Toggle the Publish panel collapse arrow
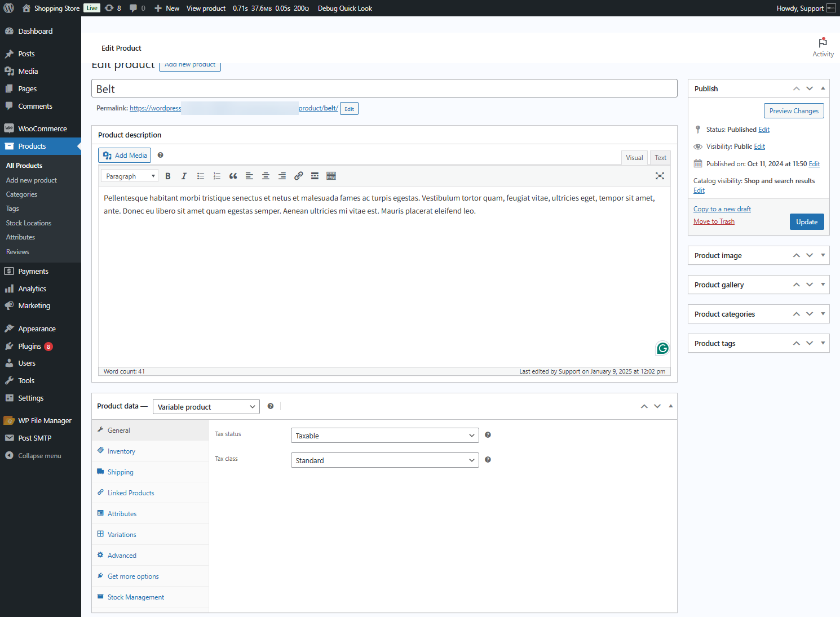Image resolution: width=840 pixels, height=617 pixels. pos(823,88)
